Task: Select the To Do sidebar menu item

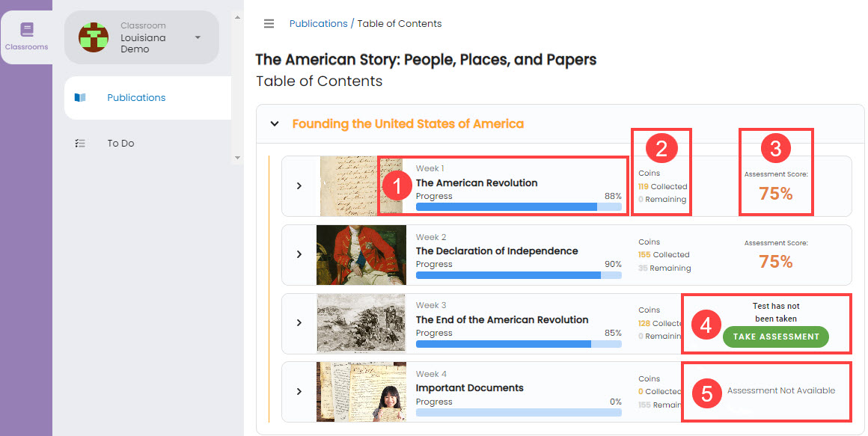Action: click(120, 143)
